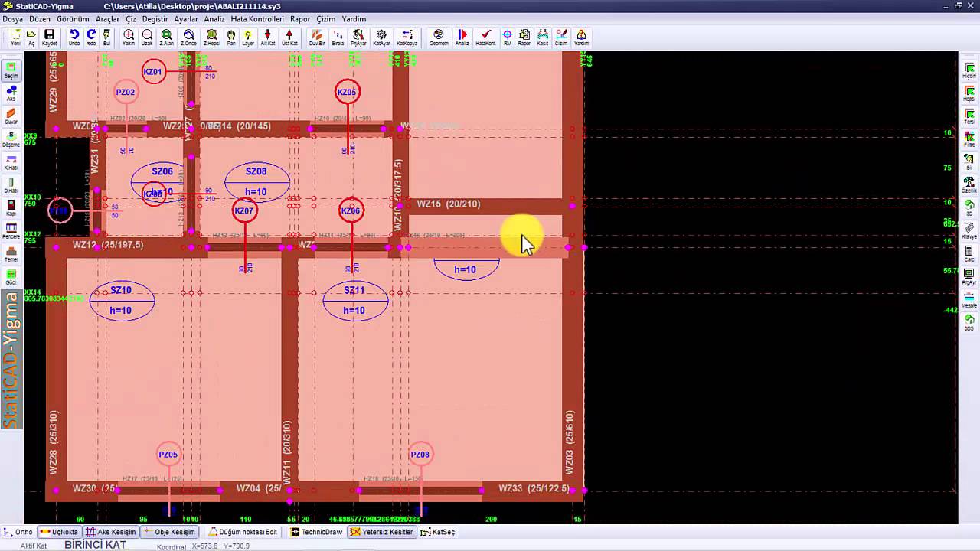Open the Görünüm menu
Image resolution: width=980 pixels, height=551 pixels.
pyautogui.click(x=73, y=19)
